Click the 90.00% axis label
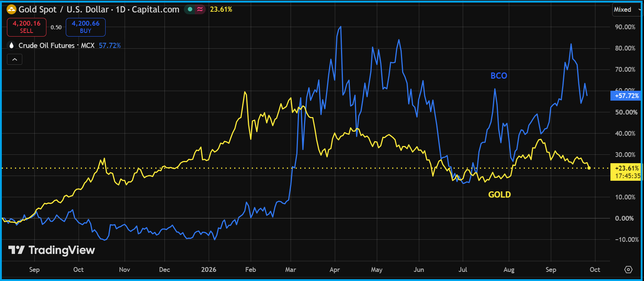 (625, 27)
